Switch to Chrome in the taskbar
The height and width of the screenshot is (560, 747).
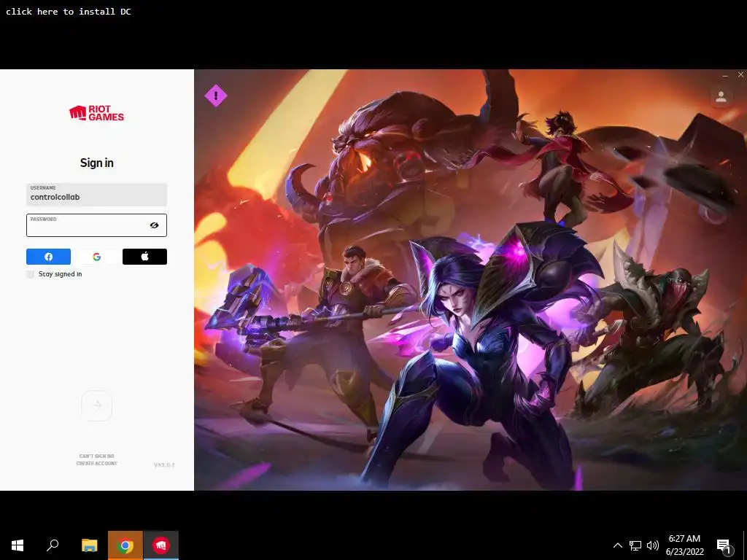(125, 545)
